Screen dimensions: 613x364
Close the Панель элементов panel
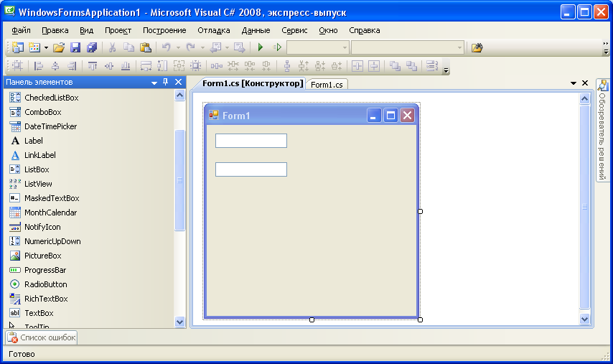[178, 82]
